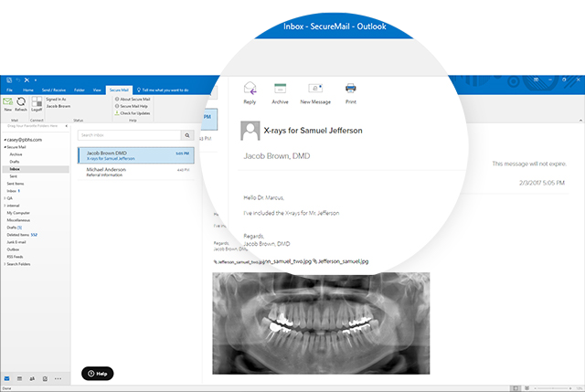Image resolution: width=585 pixels, height=392 pixels.
Task: Click Tell me what you want to do
Action: (163, 90)
